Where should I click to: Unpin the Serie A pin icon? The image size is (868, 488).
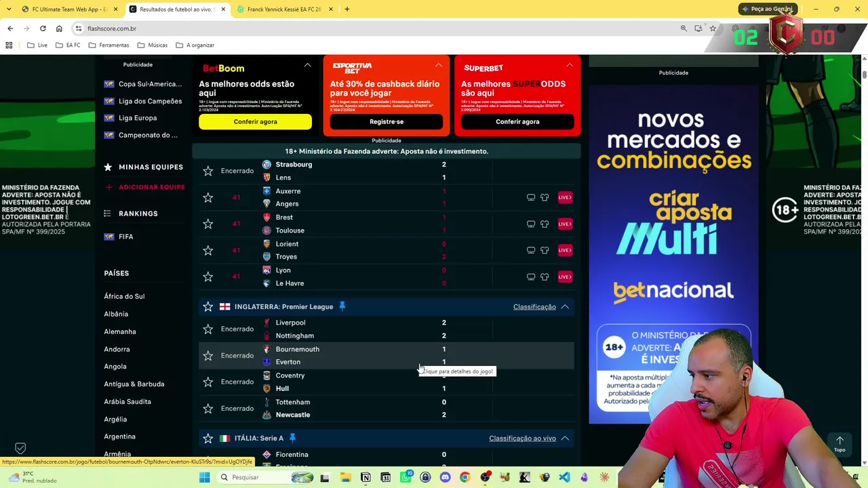pyautogui.click(x=292, y=438)
